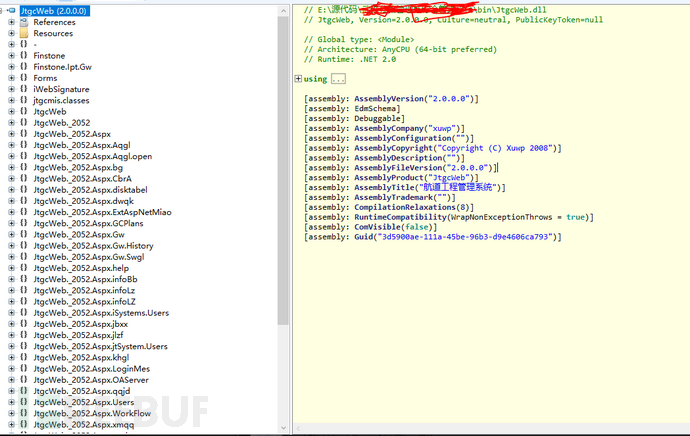Click the tree scrollbar down arrow

(283, 428)
